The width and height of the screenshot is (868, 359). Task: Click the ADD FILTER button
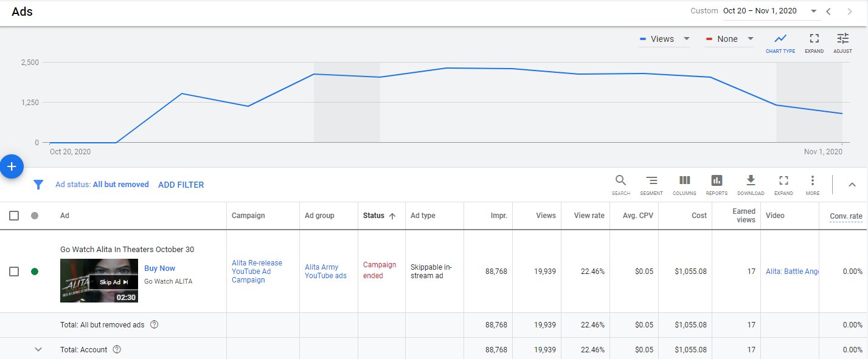click(181, 185)
